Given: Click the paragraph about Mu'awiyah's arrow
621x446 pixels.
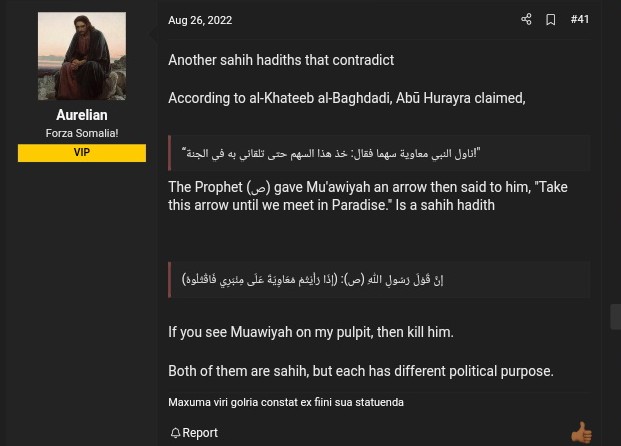Looking at the screenshot, I should [367, 196].
